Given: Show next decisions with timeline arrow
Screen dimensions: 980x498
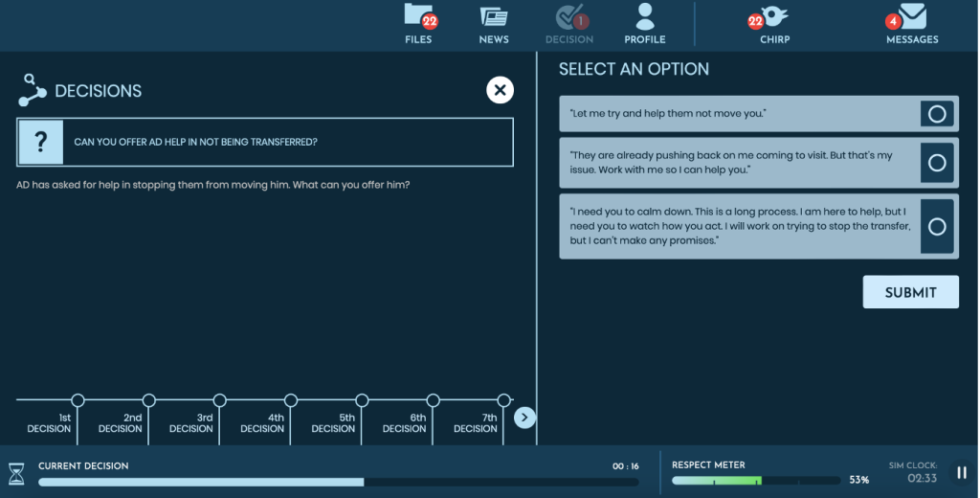Looking at the screenshot, I should (x=524, y=418).
